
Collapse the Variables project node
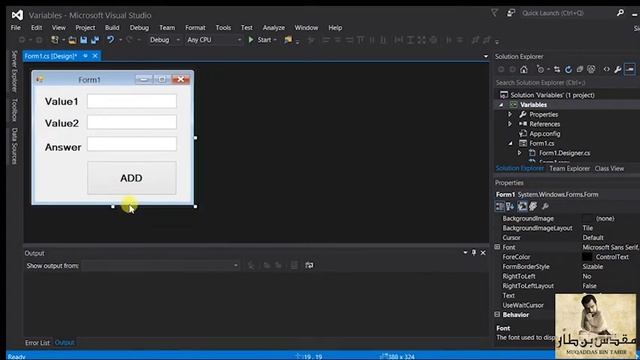(x=501, y=105)
